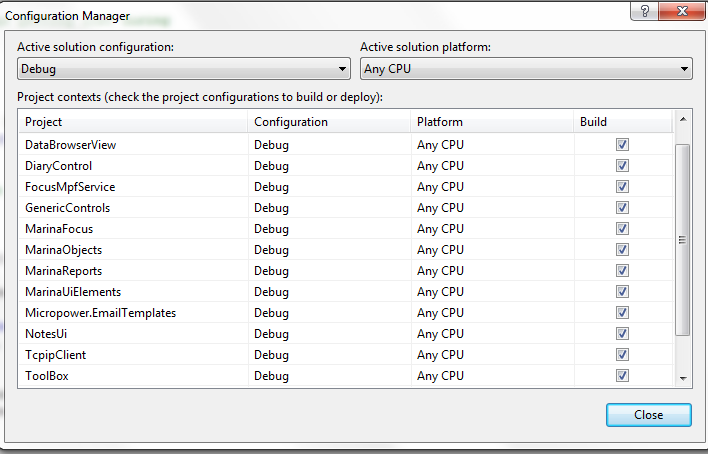The image size is (708, 454).
Task: Toggle Build checkbox for FocusMpfService
Action: pos(622,187)
